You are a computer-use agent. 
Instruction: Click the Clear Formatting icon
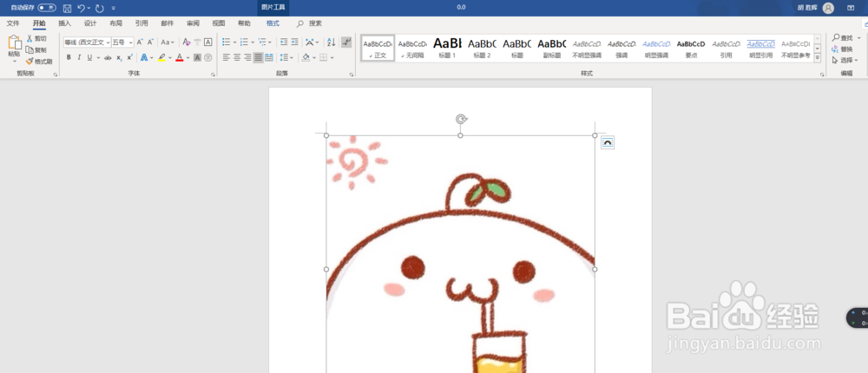tap(186, 42)
